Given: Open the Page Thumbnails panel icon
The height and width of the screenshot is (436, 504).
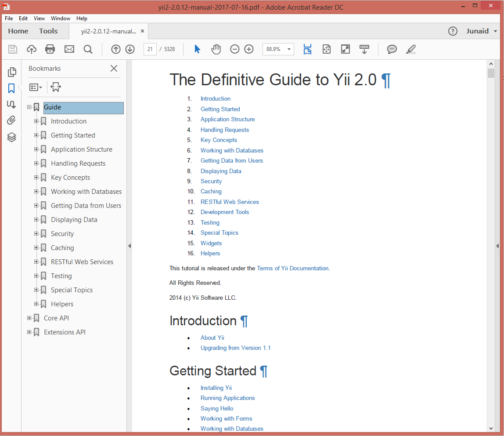Looking at the screenshot, I should click(x=12, y=72).
